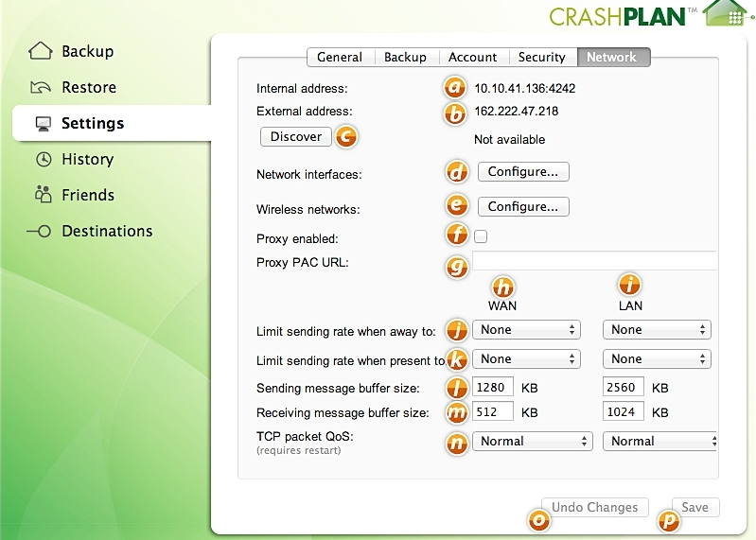This screenshot has width=756, height=540.
Task: Enable the Proxy enabled checkbox
Action: 481,236
